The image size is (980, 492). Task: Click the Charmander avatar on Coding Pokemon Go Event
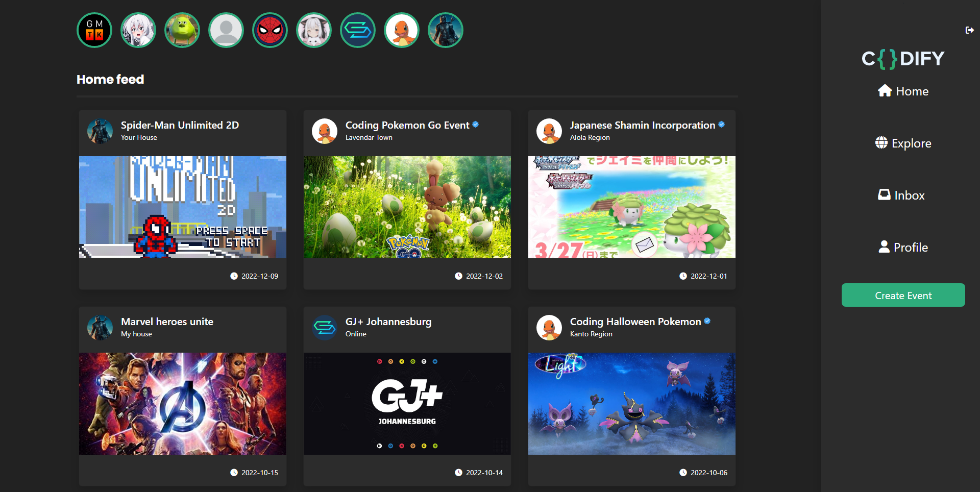(x=325, y=131)
